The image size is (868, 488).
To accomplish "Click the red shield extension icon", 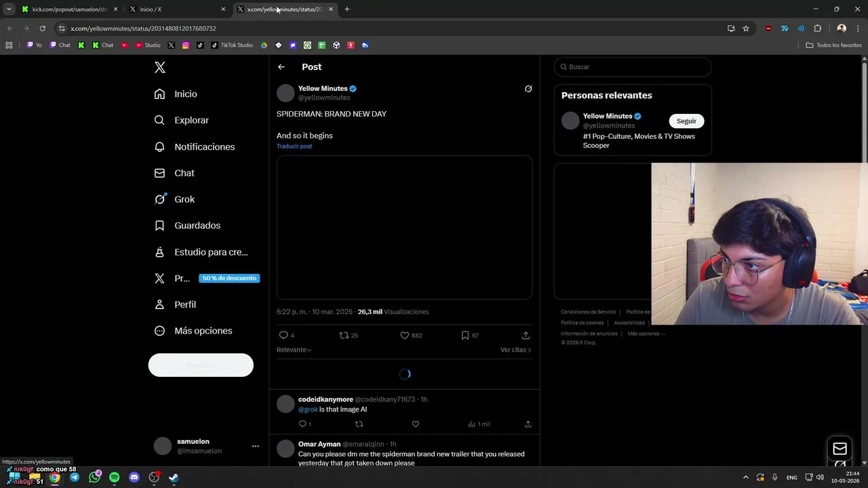I will coord(768,28).
